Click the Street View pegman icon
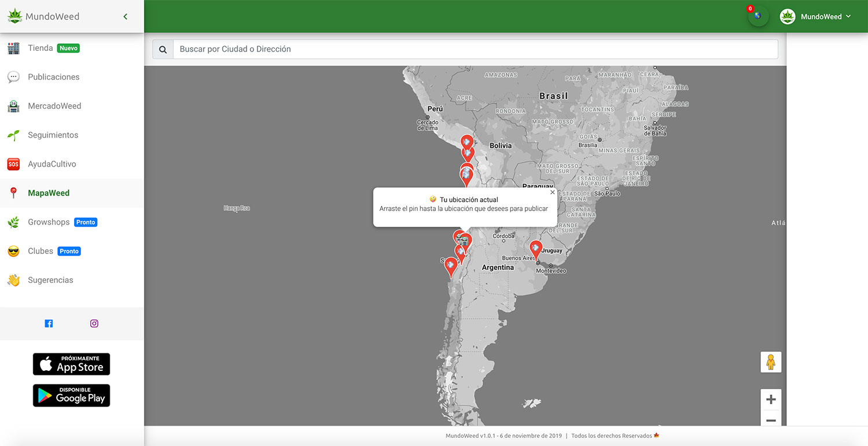 771,362
